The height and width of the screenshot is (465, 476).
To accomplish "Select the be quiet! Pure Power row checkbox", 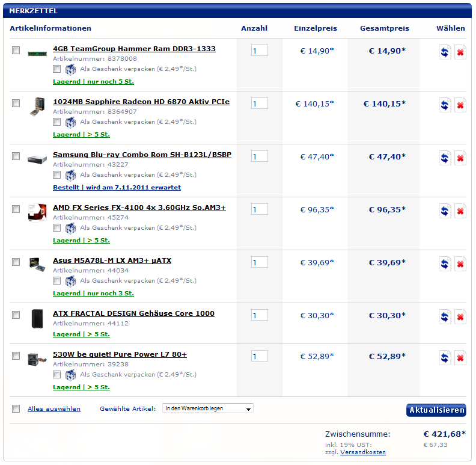I will pyautogui.click(x=16, y=356).
